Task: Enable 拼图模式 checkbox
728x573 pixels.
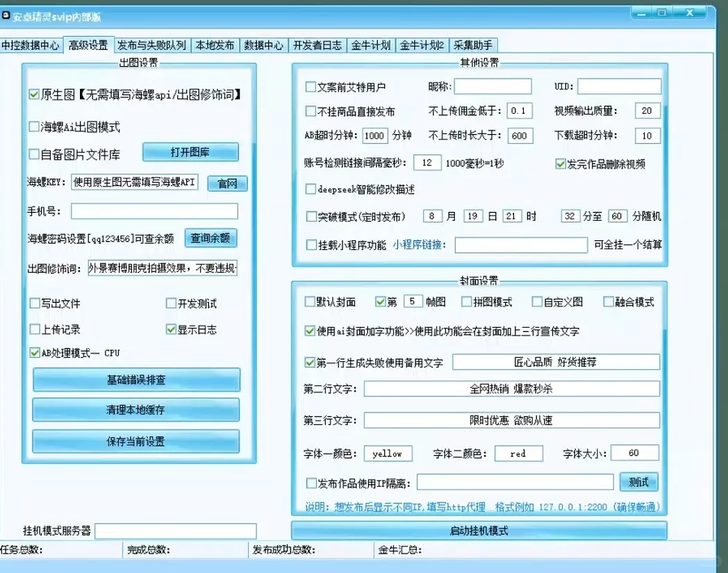Action: [467, 302]
